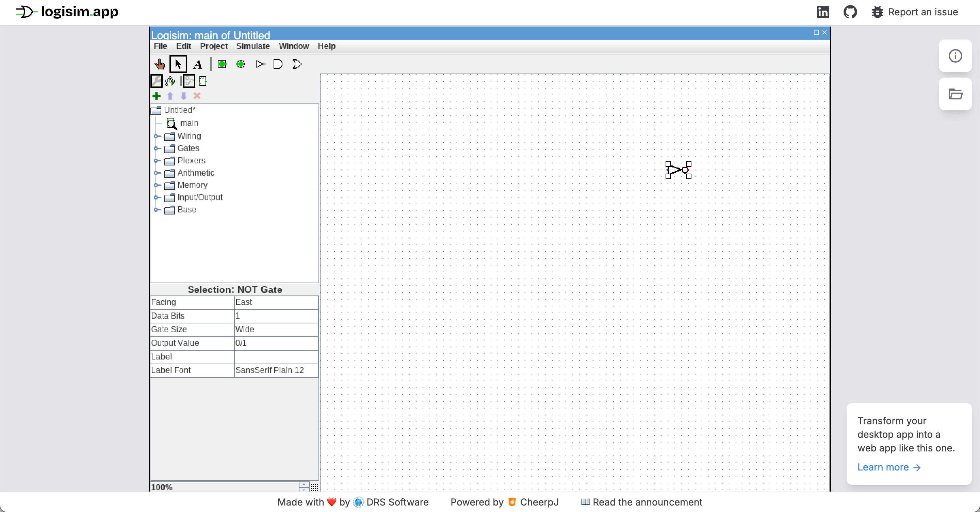980x512 pixels.
Task: Open the Simulate menu
Action: [252, 46]
